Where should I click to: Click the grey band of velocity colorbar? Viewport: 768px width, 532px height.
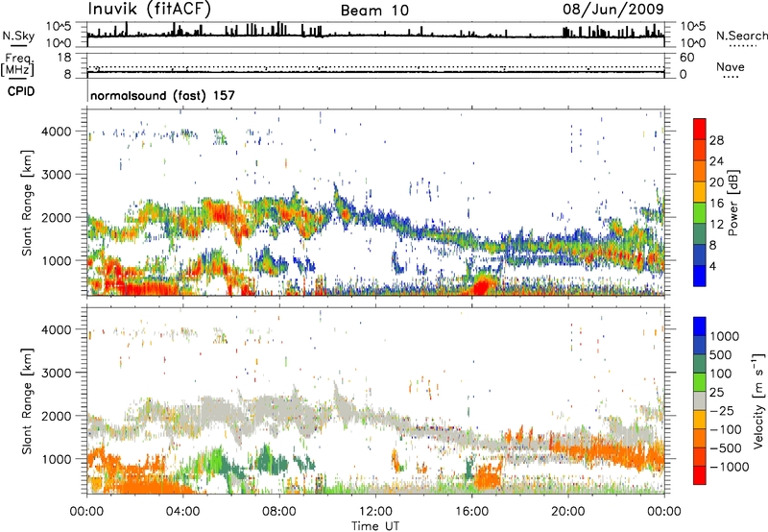tap(700, 401)
